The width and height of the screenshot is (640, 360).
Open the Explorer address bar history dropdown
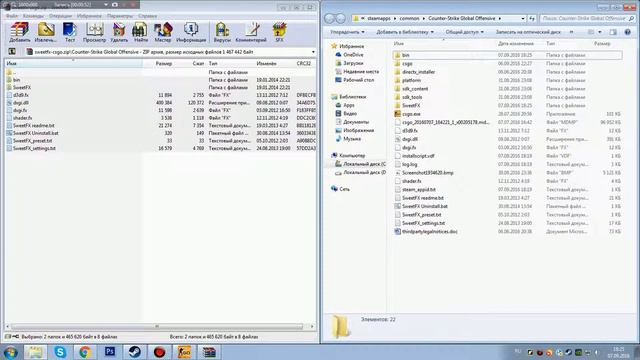click(522, 18)
